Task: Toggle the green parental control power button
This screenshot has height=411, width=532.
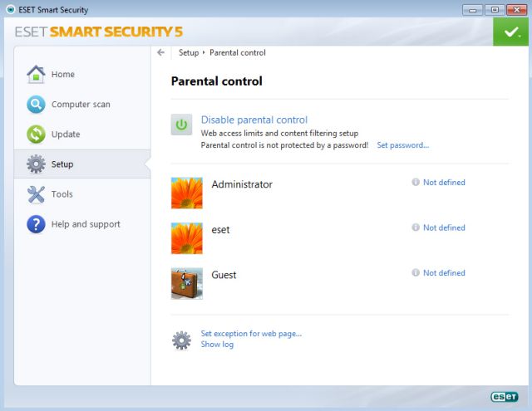Action: pos(181,125)
